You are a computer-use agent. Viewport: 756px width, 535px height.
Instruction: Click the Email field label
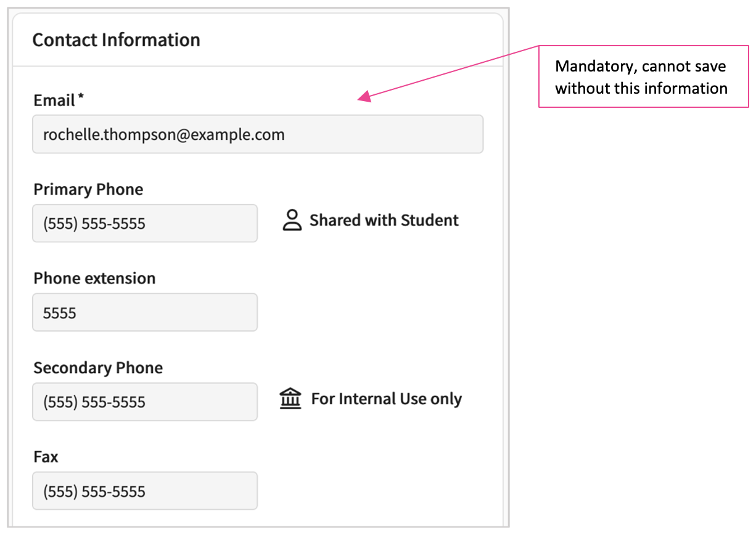(x=54, y=100)
